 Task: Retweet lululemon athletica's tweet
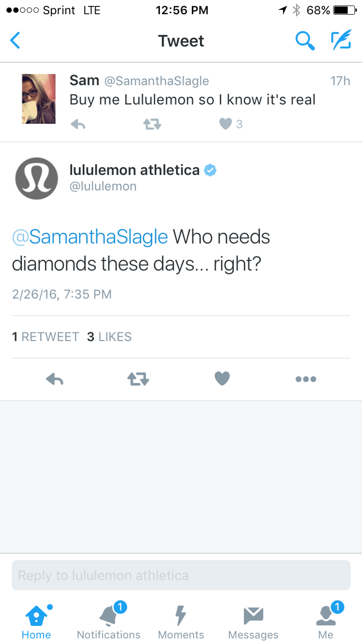(138, 379)
